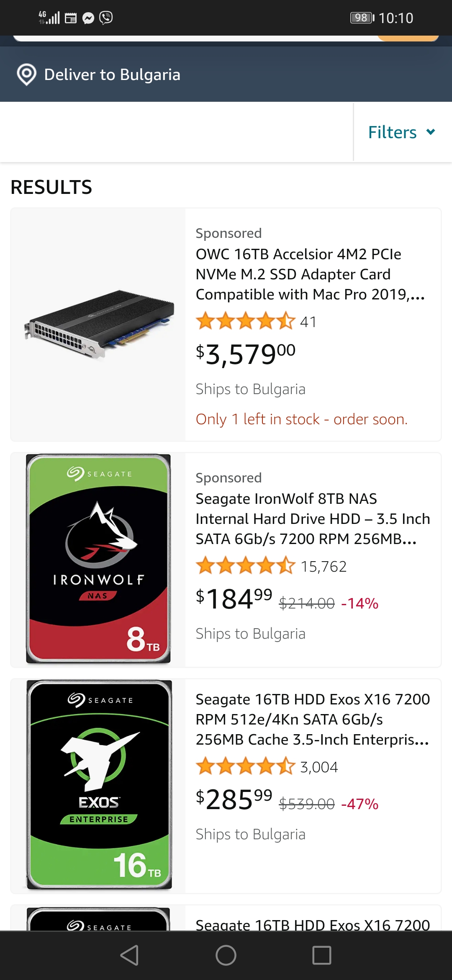The image size is (452, 980).
Task: Tap the Viber notification icon in status bar
Action: (x=106, y=18)
